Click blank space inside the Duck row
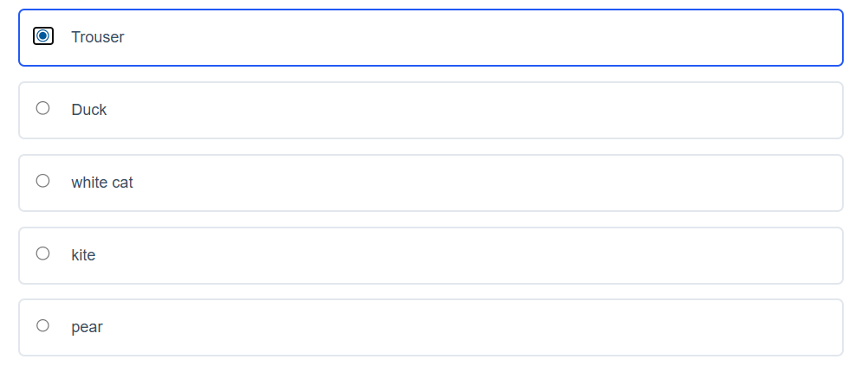The image size is (868, 372). point(606,110)
